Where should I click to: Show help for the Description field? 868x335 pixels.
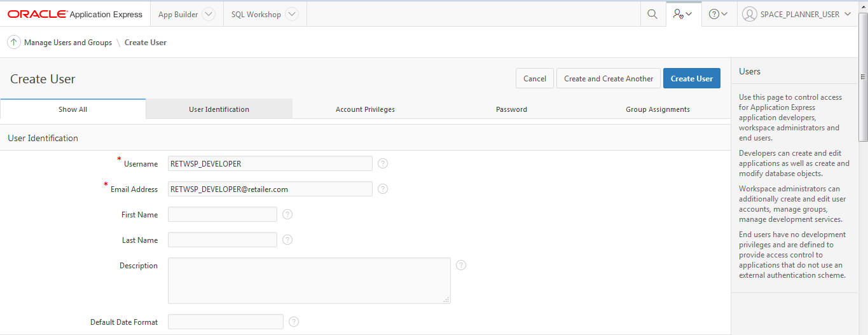coord(461,265)
